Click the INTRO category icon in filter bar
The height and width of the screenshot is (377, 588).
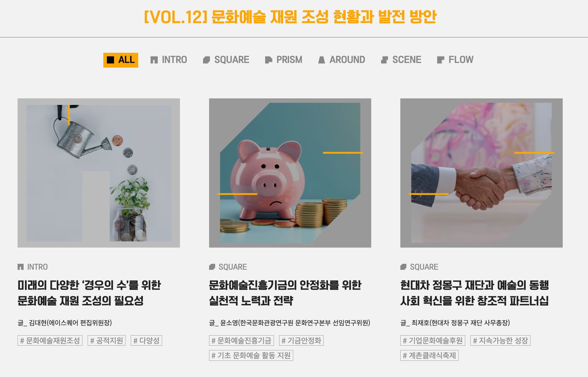(154, 60)
